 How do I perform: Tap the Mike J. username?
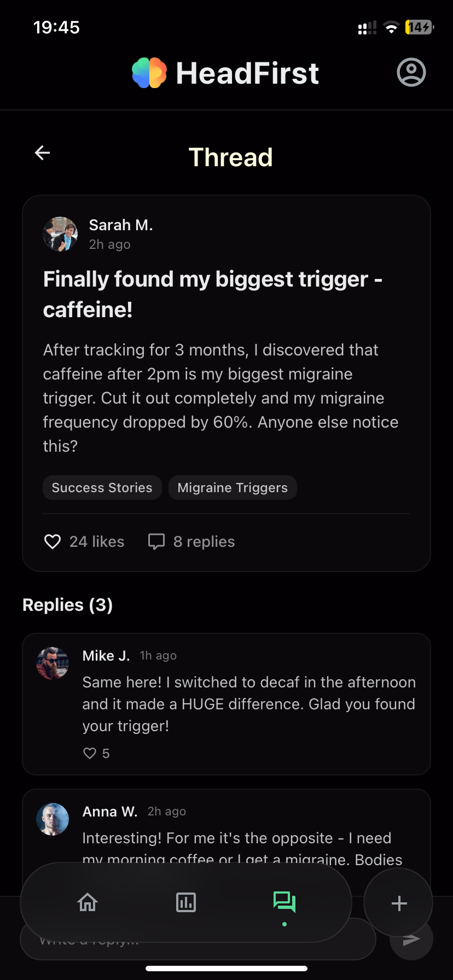click(x=106, y=655)
